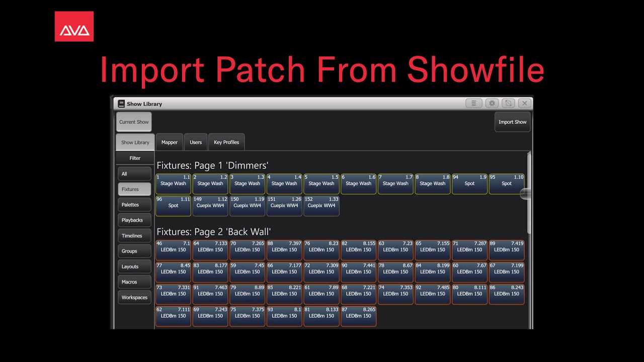Select LEDBm 150 fixture 67 at 7.199

click(507, 272)
